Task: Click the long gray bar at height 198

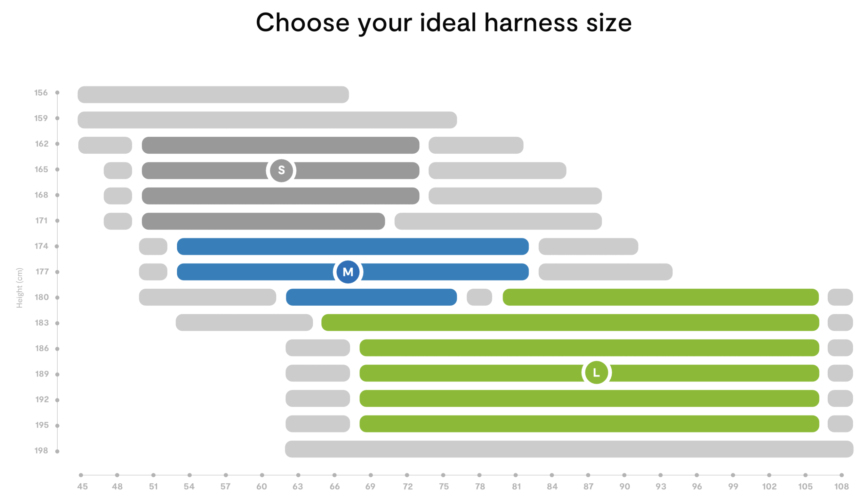Action: tap(569, 449)
